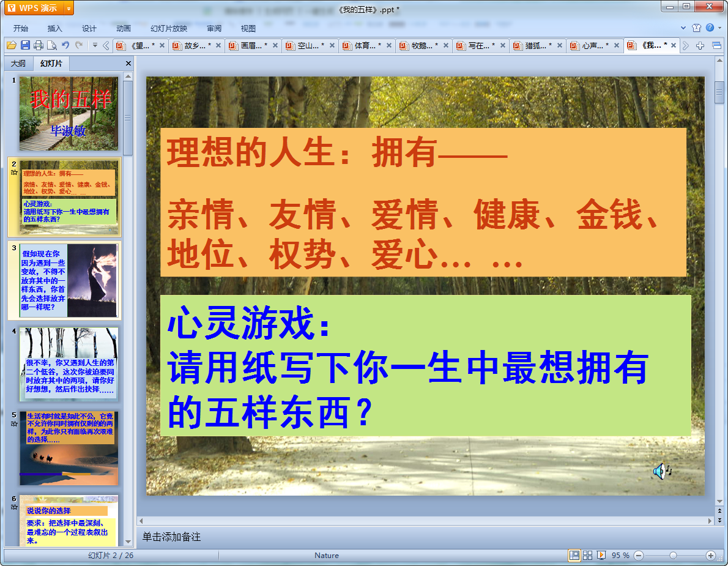The width and height of the screenshot is (728, 566).
Task: Open the 审阅 menu tab
Action: (214, 28)
